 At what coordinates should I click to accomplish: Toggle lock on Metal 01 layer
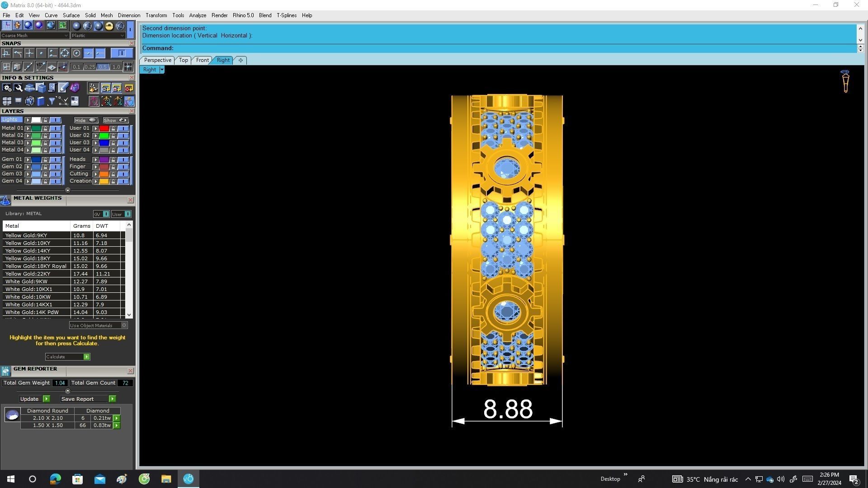[x=45, y=128]
